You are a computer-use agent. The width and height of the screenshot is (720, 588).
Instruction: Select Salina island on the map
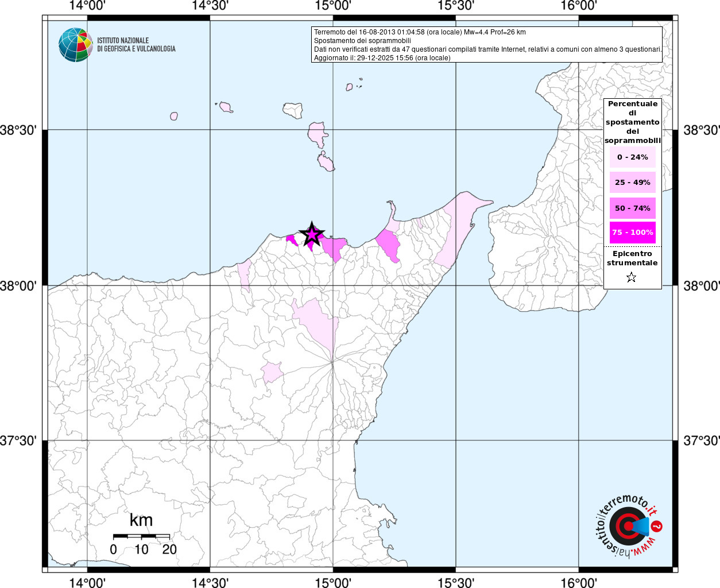click(293, 110)
